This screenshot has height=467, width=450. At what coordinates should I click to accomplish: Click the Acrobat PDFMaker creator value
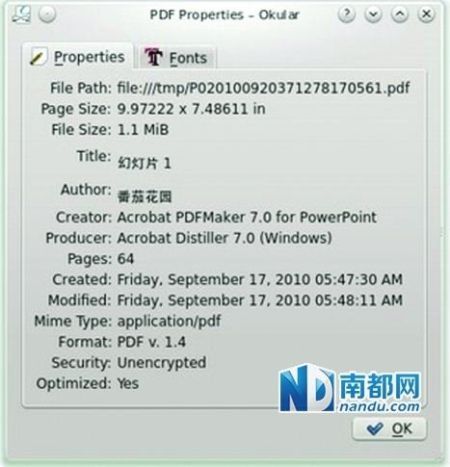click(x=247, y=217)
